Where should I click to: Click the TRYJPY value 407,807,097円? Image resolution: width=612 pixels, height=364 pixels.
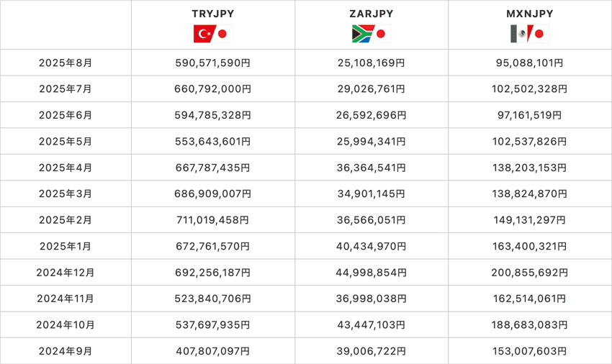pyautogui.click(x=213, y=352)
